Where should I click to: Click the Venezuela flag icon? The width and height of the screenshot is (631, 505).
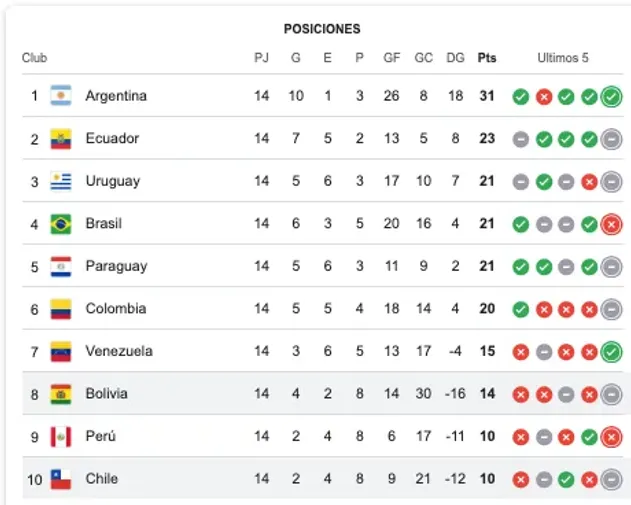pos(61,351)
